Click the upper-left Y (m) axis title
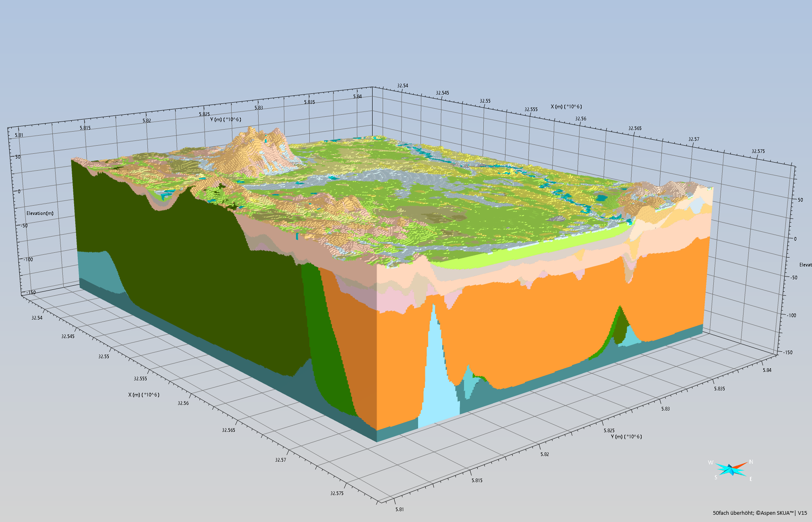The width and height of the screenshot is (812, 522). [226, 120]
